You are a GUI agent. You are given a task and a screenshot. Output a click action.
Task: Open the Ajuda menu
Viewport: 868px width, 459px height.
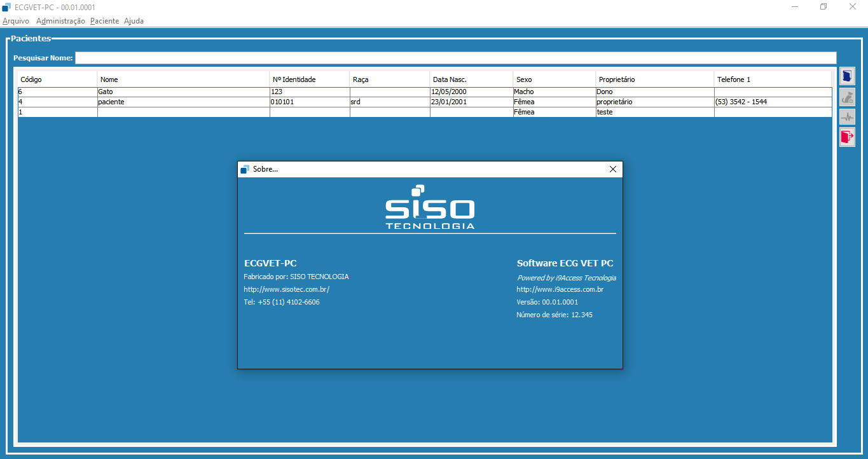134,21
